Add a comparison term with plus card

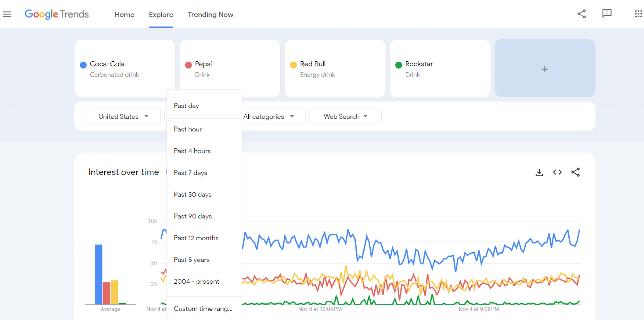click(x=545, y=68)
